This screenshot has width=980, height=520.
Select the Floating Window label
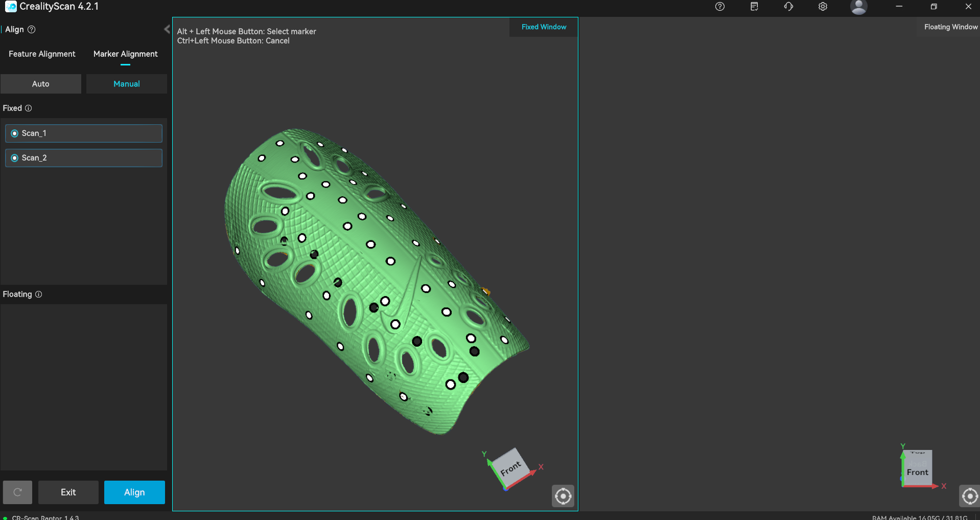click(950, 27)
